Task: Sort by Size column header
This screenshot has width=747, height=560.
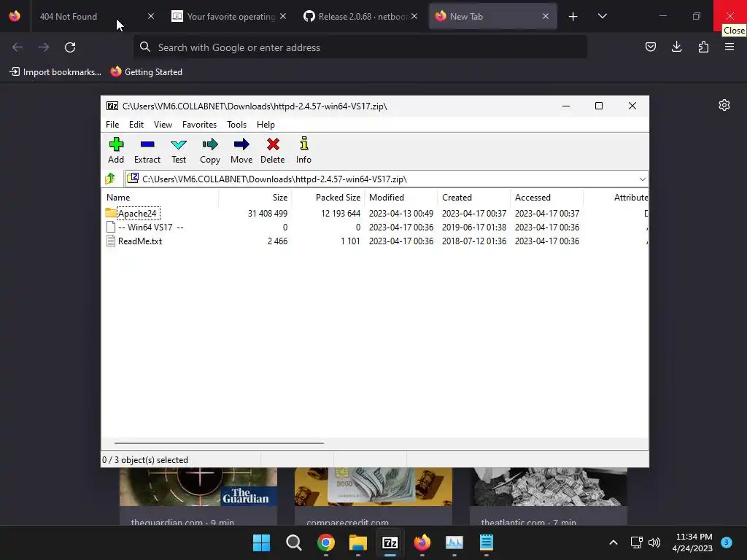Action: pos(255,197)
